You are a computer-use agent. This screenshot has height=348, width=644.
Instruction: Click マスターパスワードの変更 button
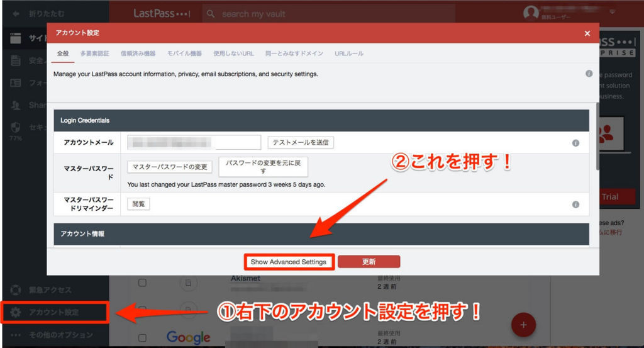point(170,167)
